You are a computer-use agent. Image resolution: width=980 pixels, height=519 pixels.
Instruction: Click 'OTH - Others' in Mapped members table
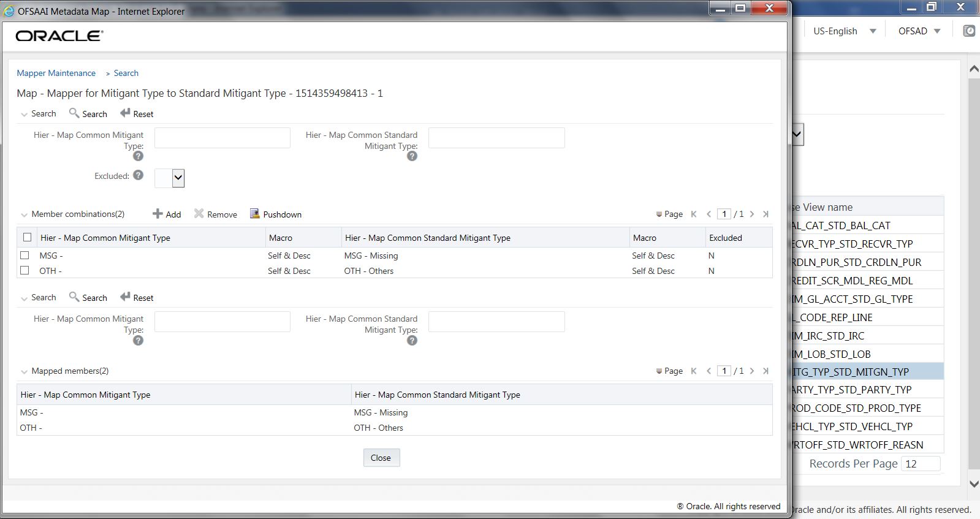click(378, 428)
